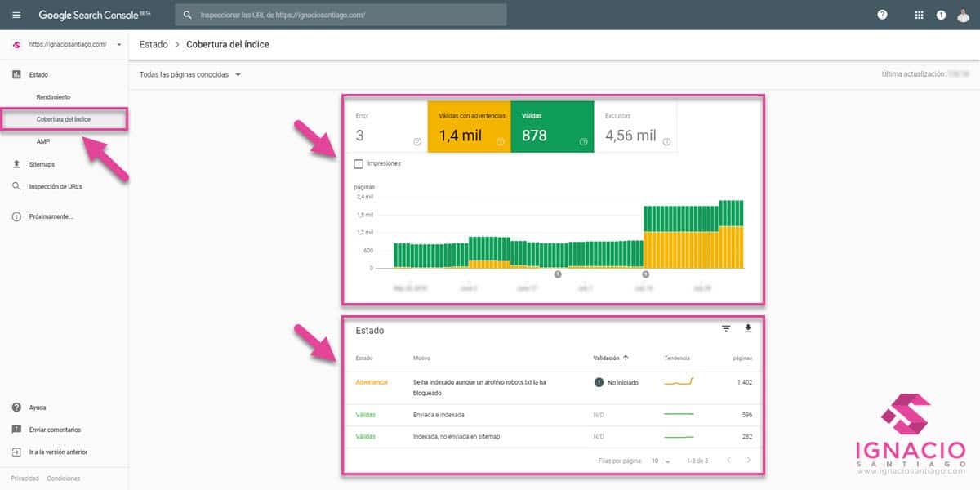The height and width of the screenshot is (490, 980).
Task: Click the Tendencia column header
Action: [x=677, y=358]
